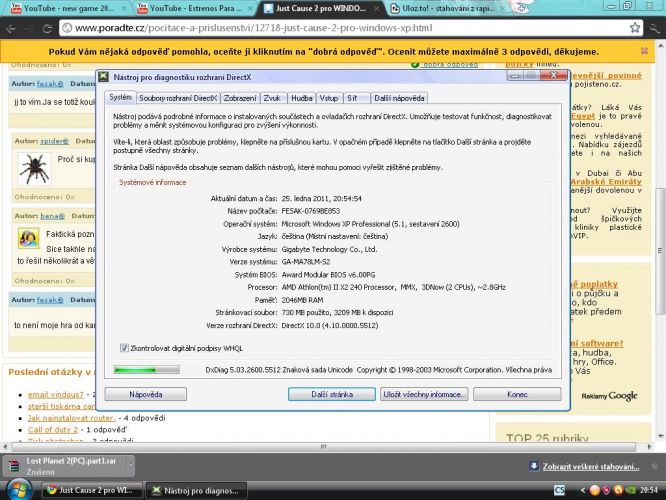The height and width of the screenshot is (500, 666).
Task: Open the Windows Start orb
Action: pos(18,490)
